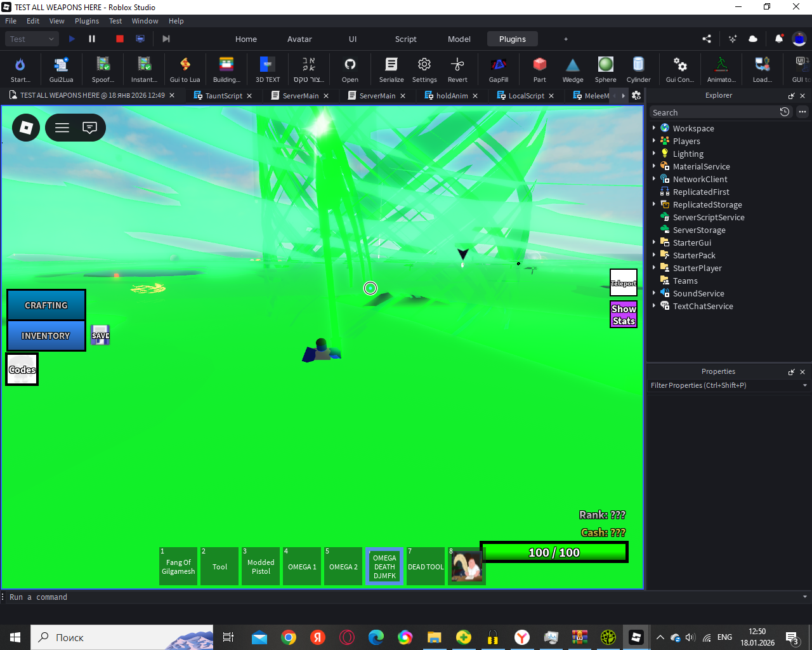This screenshot has height=650, width=812.
Task: Select Teams in Explorer
Action: (x=685, y=281)
